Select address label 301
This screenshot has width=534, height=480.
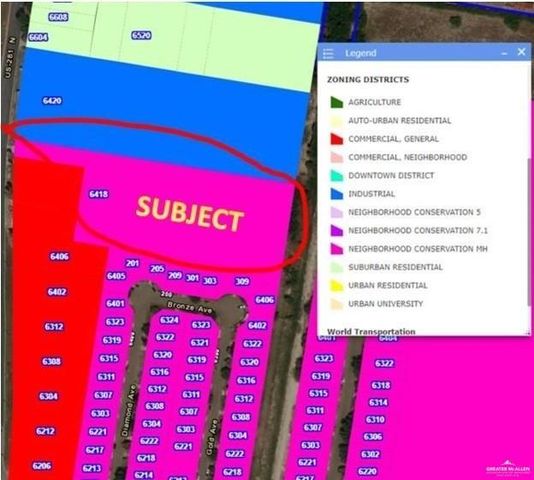point(192,278)
